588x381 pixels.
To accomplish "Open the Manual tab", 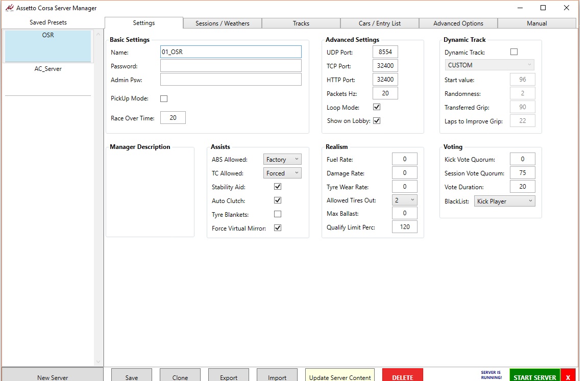I will [536, 23].
